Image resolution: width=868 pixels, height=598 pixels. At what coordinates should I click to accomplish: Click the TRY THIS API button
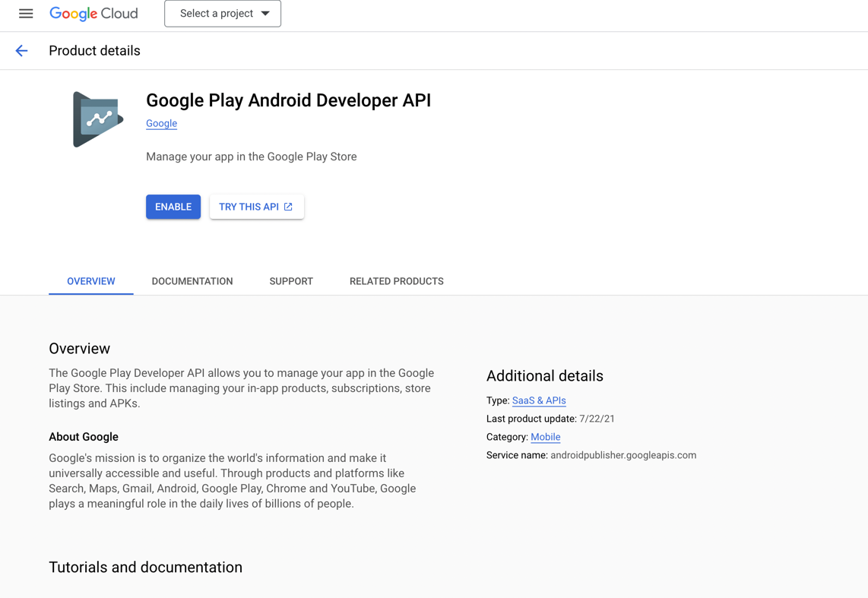point(257,207)
